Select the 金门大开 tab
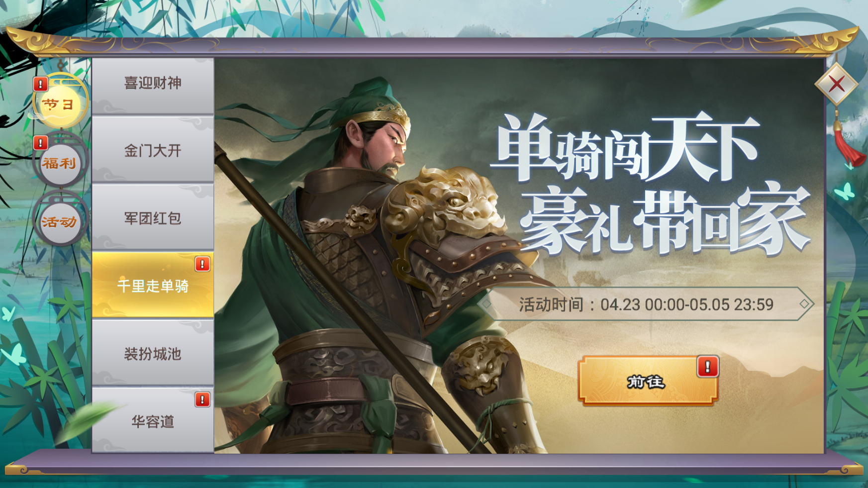The image size is (868, 488). click(x=153, y=150)
